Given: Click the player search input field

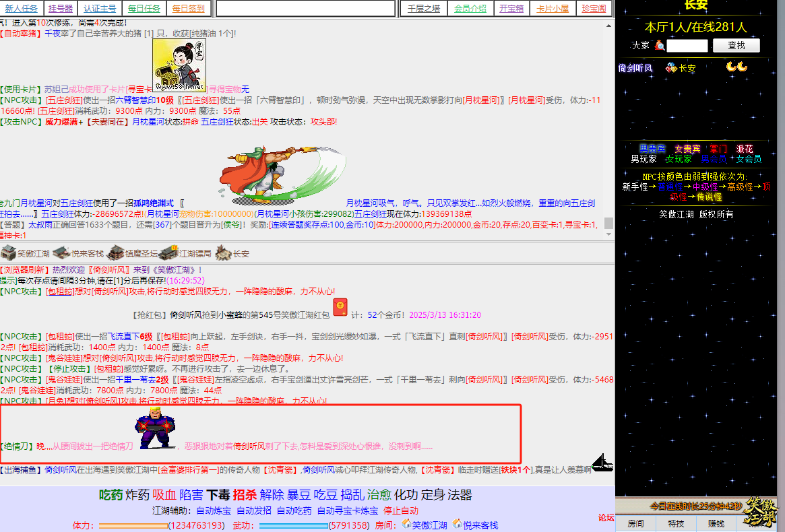Looking at the screenshot, I should tap(687, 45).
